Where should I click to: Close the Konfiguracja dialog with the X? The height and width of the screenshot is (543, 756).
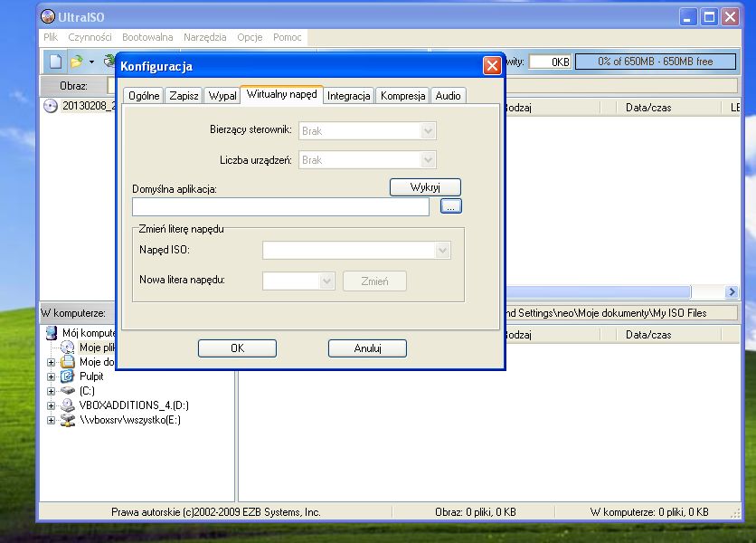[492, 66]
